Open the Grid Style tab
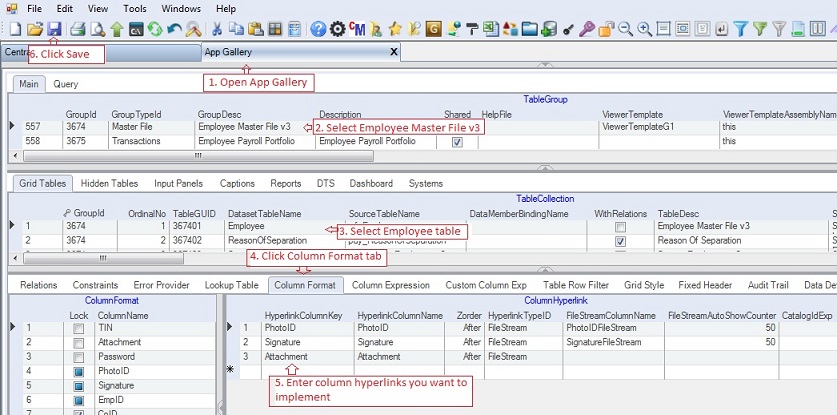The height and width of the screenshot is (415, 837). pyautogui.click(x=644, y=285)
